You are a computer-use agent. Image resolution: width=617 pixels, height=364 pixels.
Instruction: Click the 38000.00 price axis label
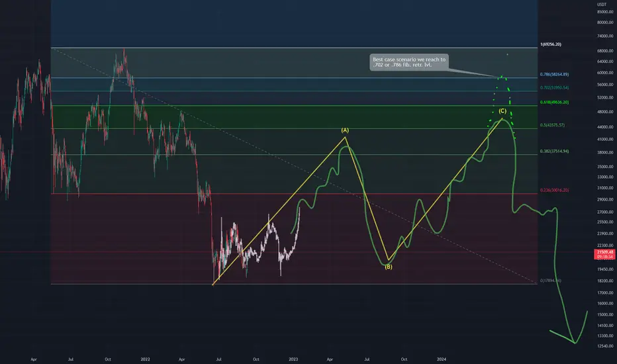605,153
